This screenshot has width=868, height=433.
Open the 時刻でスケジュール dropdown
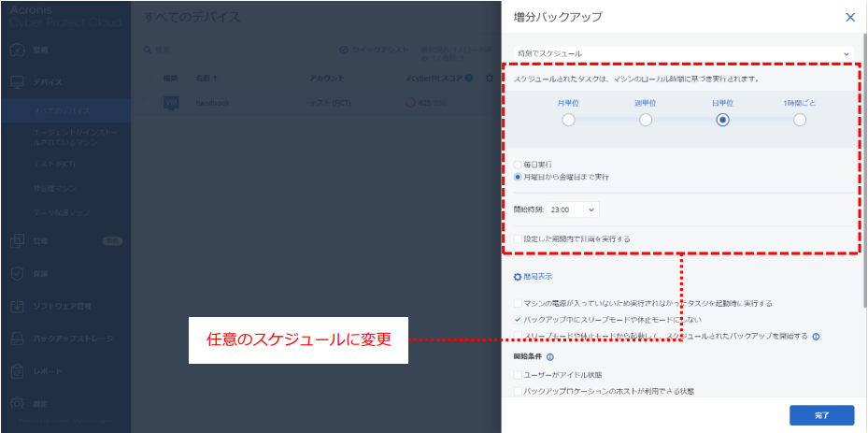[x=683, y=53]
